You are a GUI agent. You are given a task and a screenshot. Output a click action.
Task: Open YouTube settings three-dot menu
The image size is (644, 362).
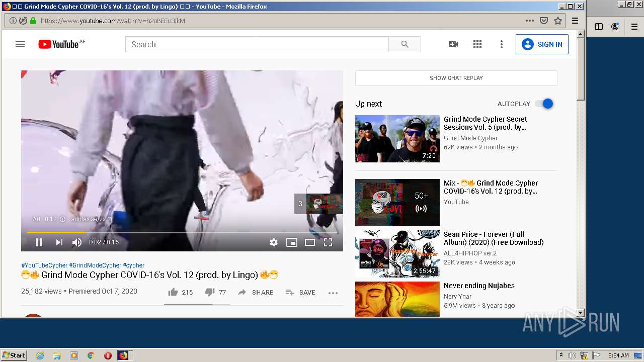click(501, 44)
